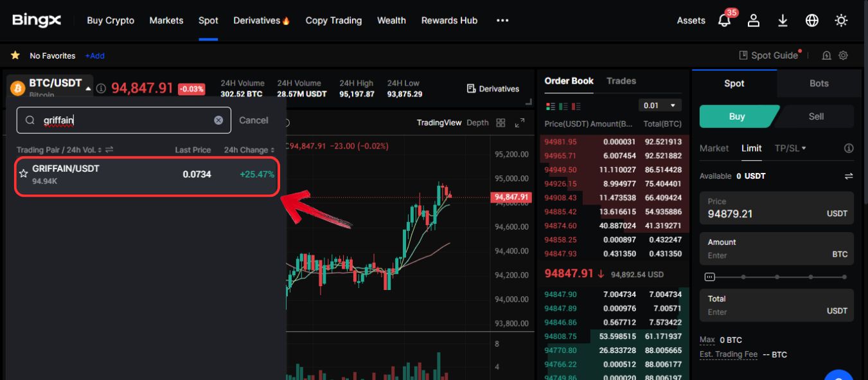Click the Bitcoin coin icon
Screen dimensions: 868x380
17,87
